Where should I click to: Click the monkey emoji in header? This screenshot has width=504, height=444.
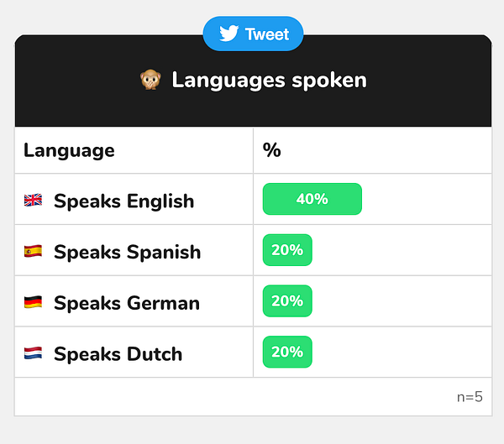(x=150, y=81)
